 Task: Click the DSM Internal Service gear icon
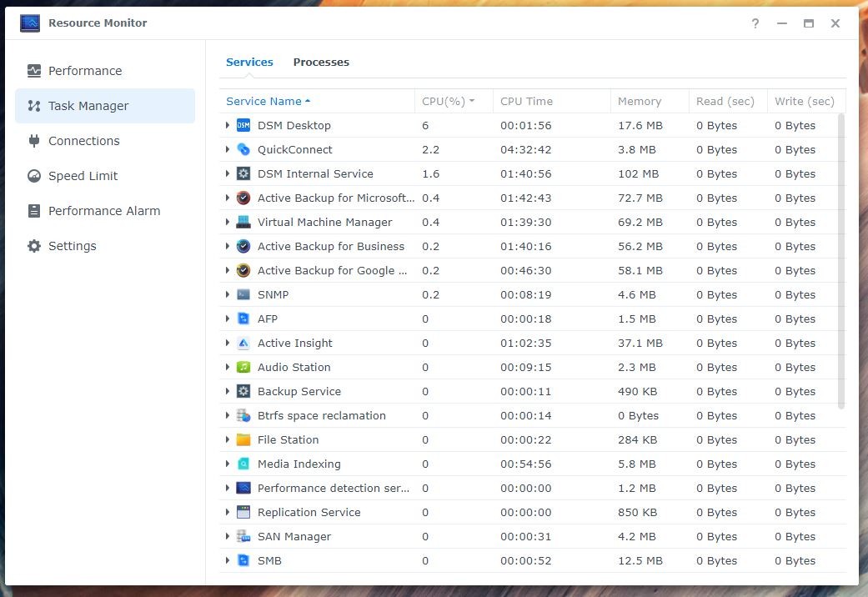(x=243, y=174)
